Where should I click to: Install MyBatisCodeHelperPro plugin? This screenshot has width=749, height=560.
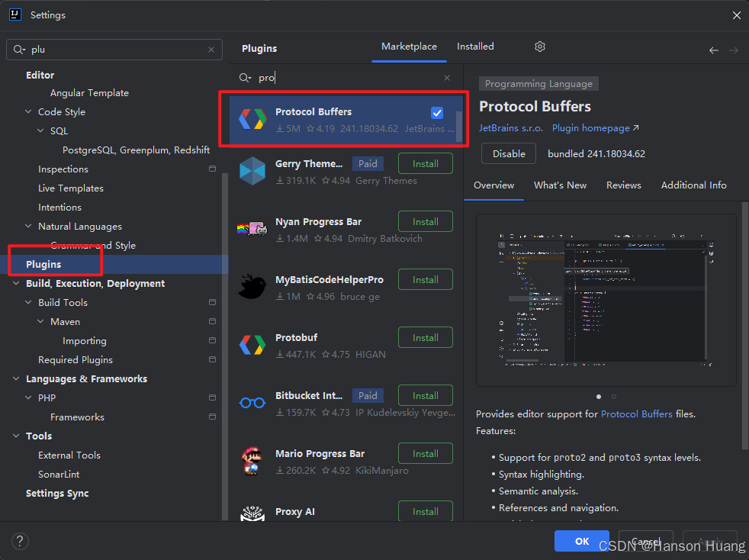(425, 279)
